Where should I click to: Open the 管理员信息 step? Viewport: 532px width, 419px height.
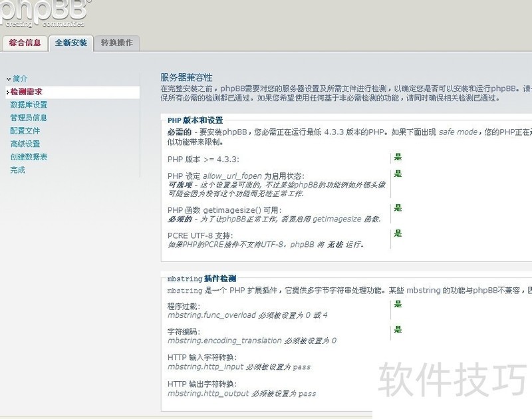tap(29, 118)
